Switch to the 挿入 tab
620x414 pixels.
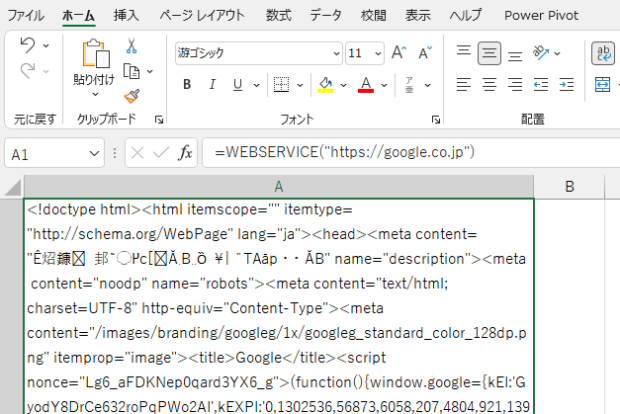(x=126, y=16)
